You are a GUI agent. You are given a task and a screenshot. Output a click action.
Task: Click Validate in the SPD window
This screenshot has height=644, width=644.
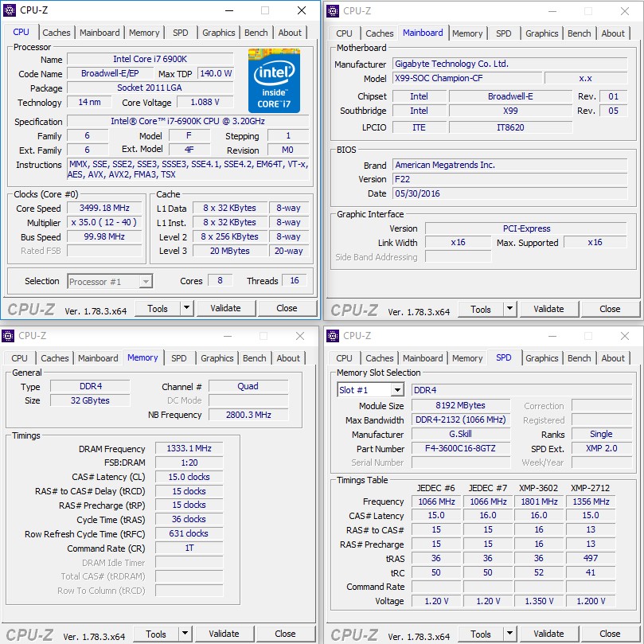548,634
